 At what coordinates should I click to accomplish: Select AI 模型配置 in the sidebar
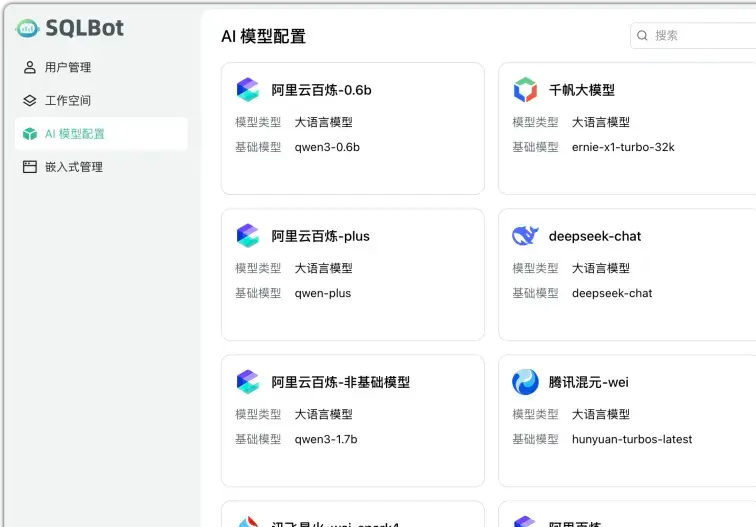101,134
